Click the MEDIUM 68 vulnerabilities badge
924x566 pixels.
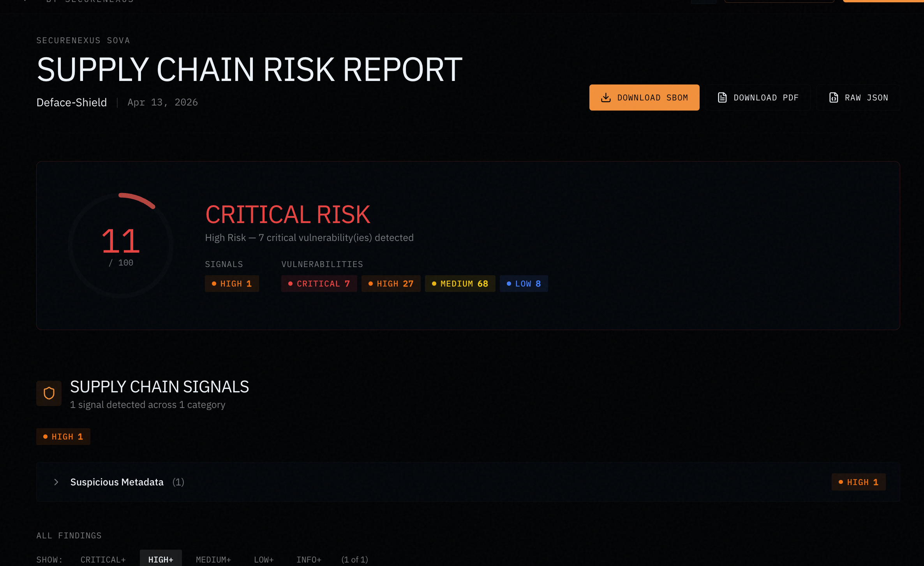coord(460,284)
